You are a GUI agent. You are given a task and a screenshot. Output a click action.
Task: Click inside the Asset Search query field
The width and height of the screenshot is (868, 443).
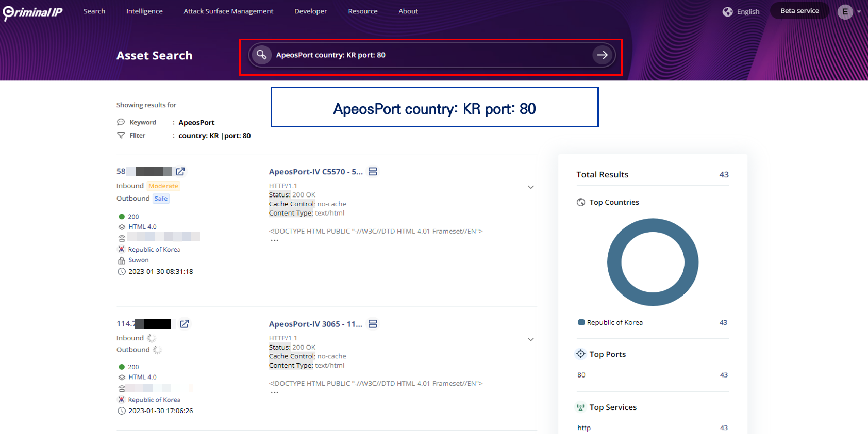coord(428,55)
